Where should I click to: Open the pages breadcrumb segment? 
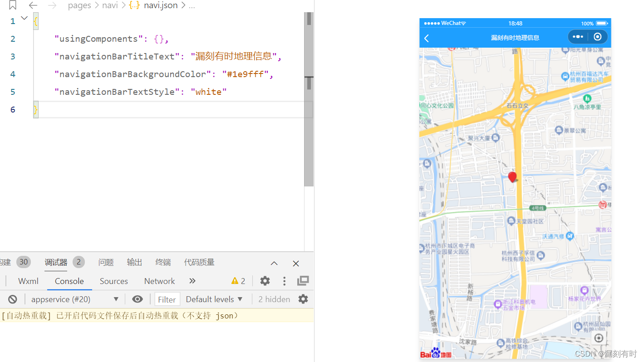(x=79, y=5)
